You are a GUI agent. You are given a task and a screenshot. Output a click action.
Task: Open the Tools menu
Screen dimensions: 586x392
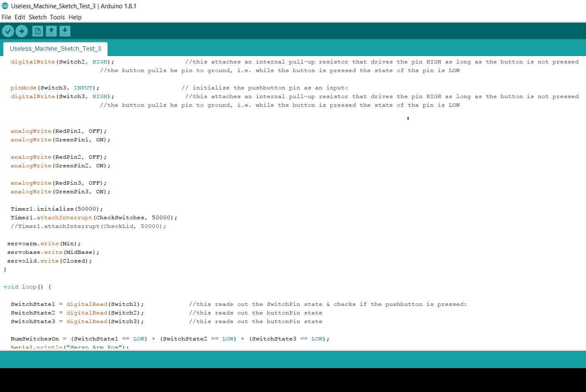[57, 17]
